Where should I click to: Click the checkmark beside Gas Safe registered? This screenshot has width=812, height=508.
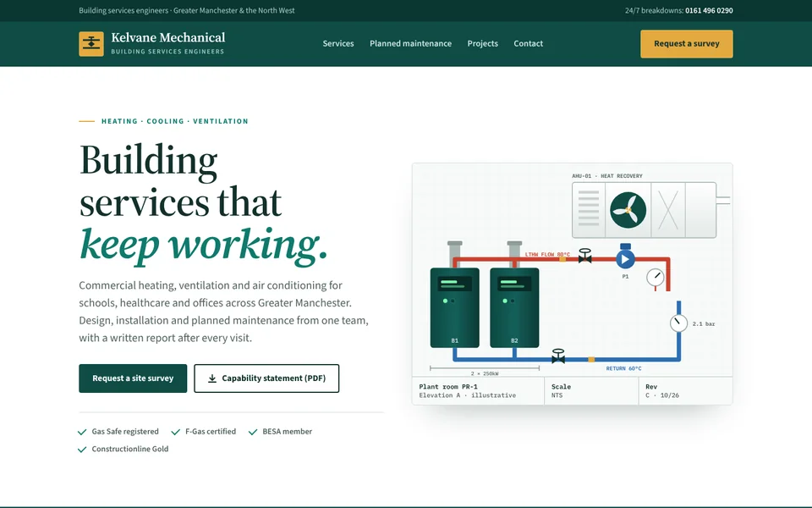[82, 432]
